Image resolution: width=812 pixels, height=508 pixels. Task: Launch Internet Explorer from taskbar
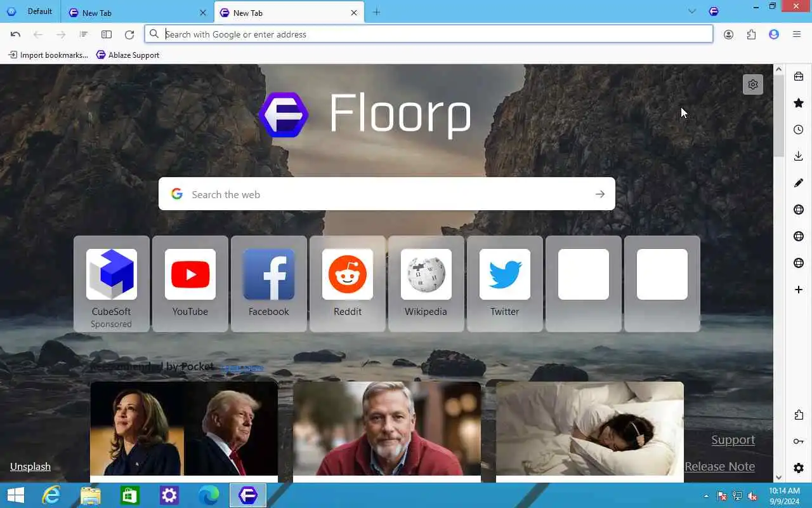click(x=51, y=495)
